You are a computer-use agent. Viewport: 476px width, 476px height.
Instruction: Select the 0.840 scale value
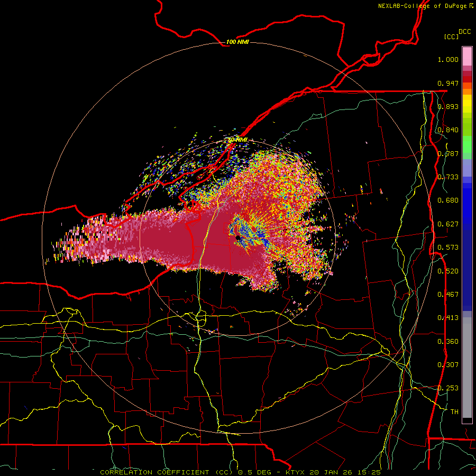point(448,130)
